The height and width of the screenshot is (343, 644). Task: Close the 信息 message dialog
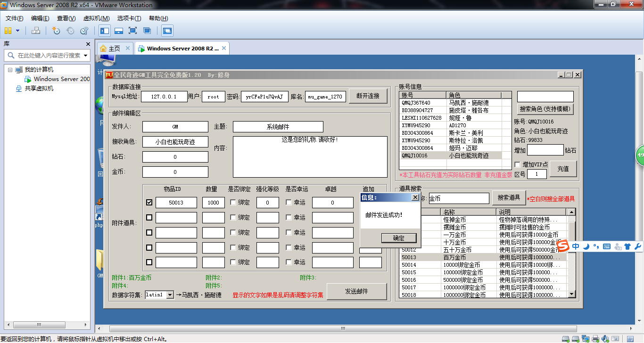[415, 197]
